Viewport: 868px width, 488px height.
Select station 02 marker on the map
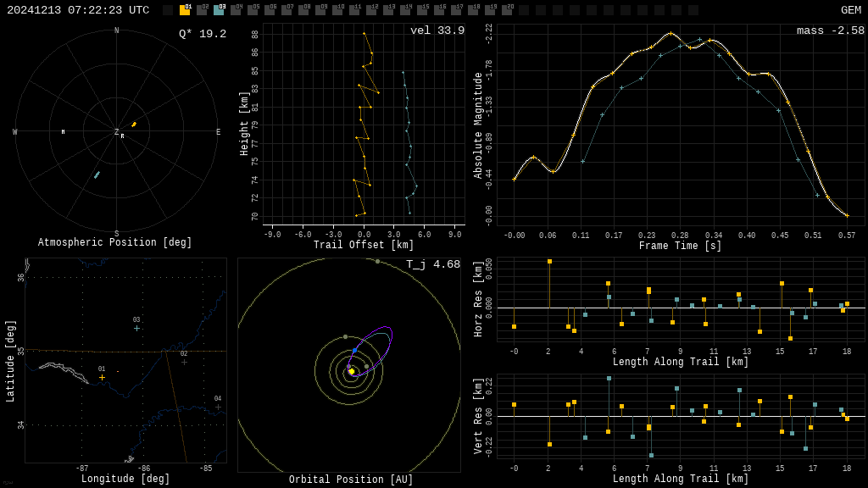click(184, 362)
